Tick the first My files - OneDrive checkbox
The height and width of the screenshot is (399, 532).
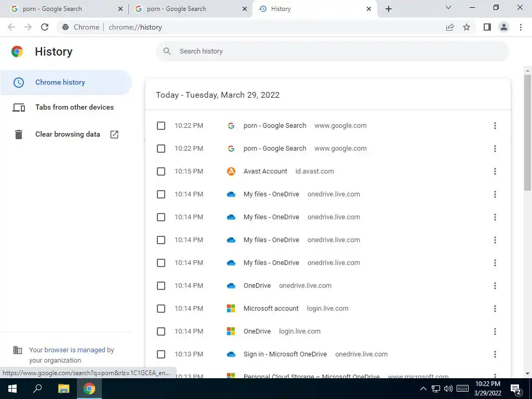(x=161, y=194)
